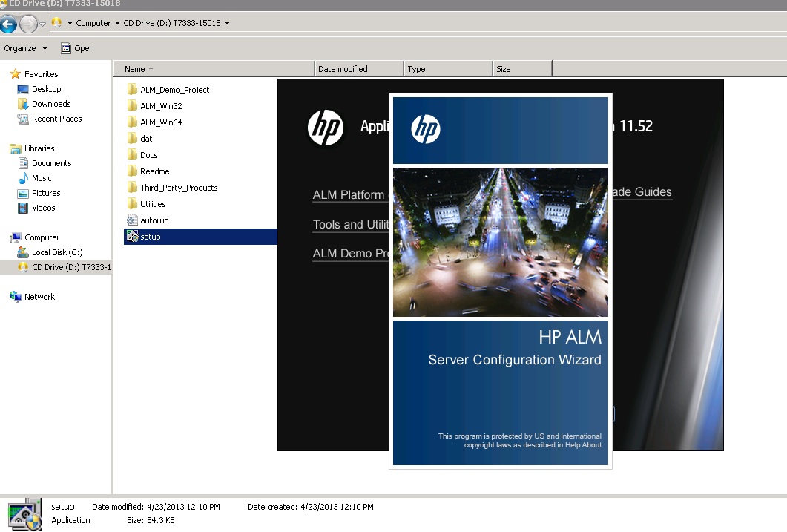Sort files by Name column

tap(214, 69)
